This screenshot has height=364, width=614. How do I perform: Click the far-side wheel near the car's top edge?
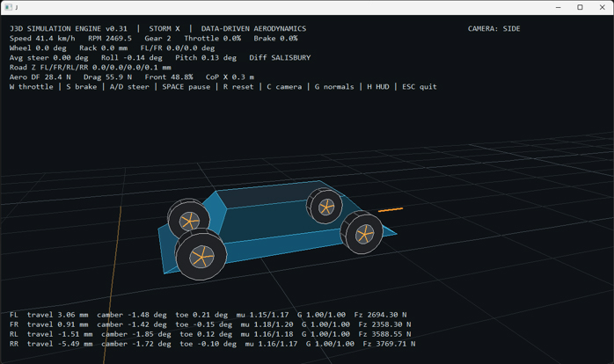325,206
